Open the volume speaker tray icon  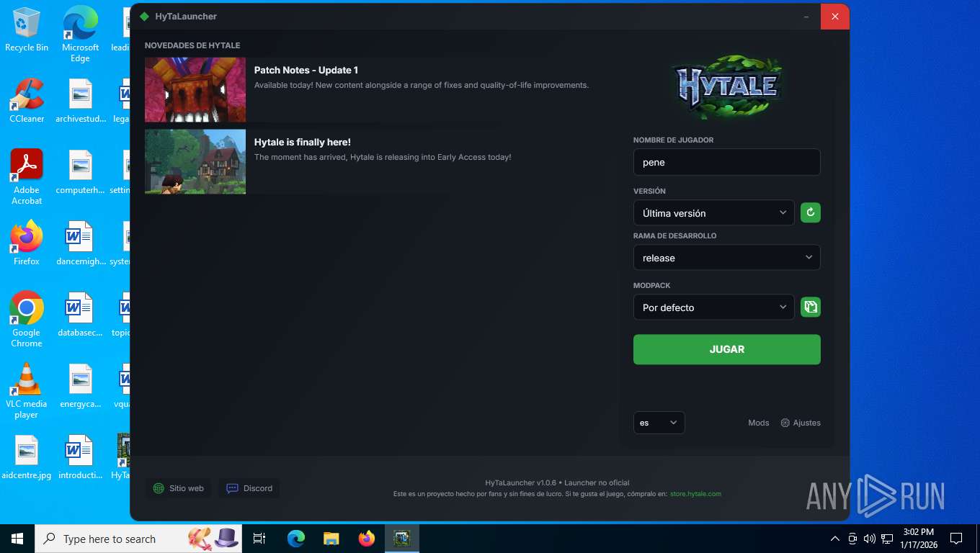[869, 539]
